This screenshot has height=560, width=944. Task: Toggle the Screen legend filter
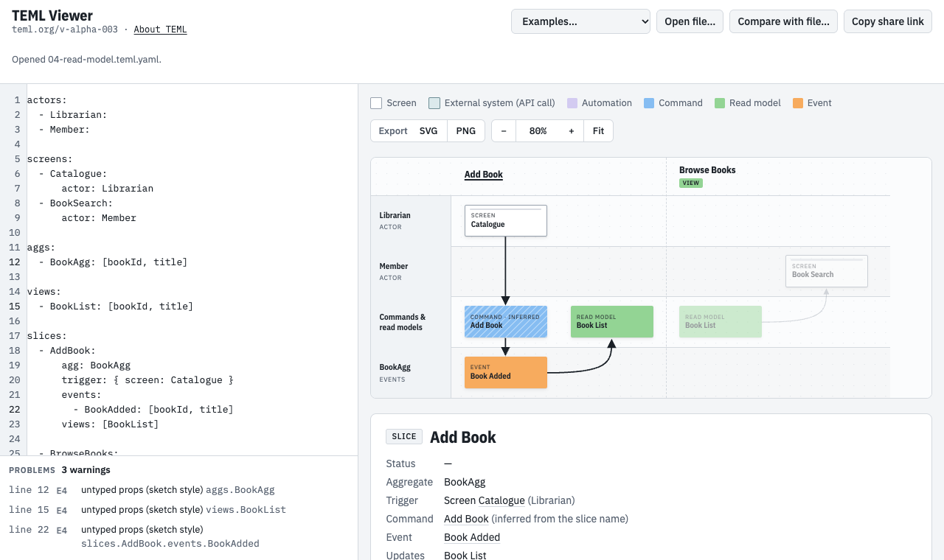(x=393, y=103)
